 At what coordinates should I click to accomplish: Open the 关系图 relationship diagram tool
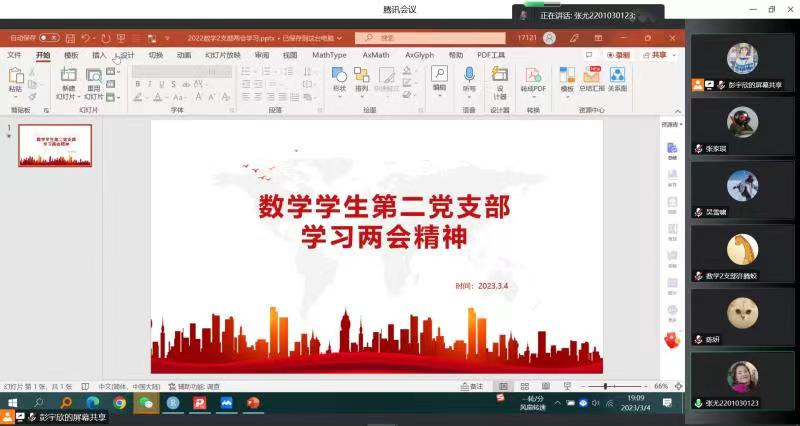pos(618,79)
